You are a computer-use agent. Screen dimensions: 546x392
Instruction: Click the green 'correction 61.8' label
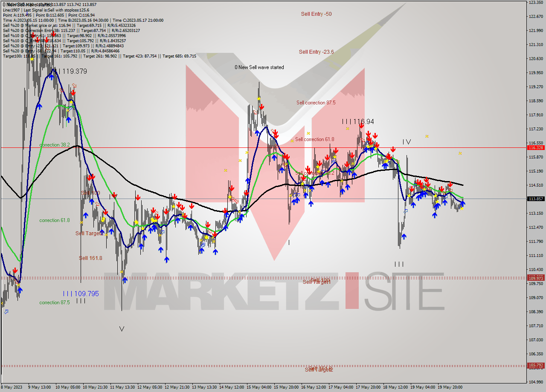point(55,220)
